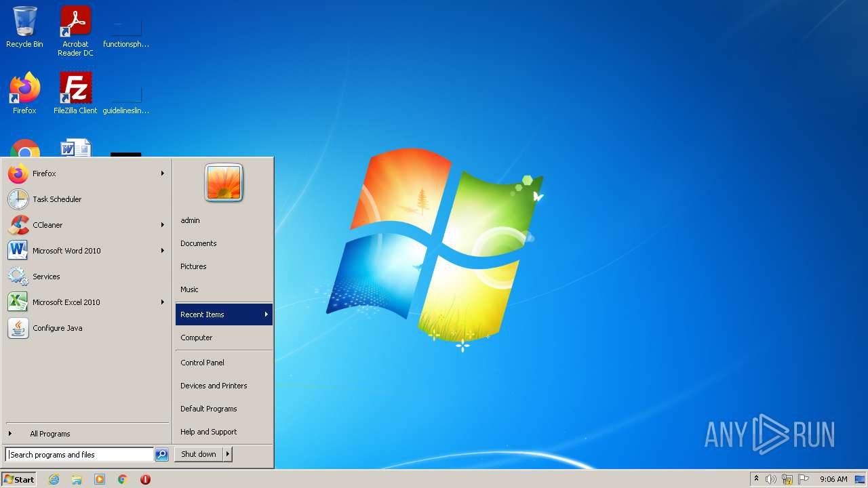868x488 pixels.
Task: Click the Microsoft Excel 2010 icon
Action: [x=18, y=302]
